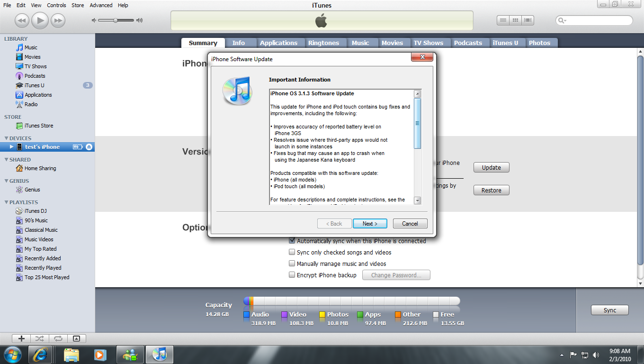This screenshot has height=364, width=644.
Task: Enable Manually manage music and videos
Action: 292,264
